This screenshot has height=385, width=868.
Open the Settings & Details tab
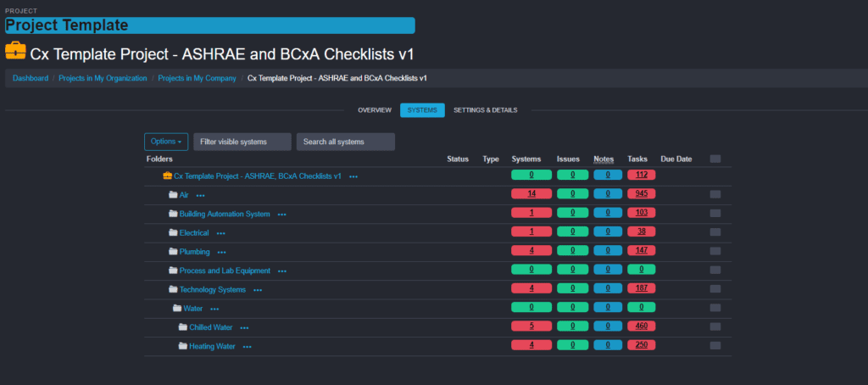pos(486,110)
